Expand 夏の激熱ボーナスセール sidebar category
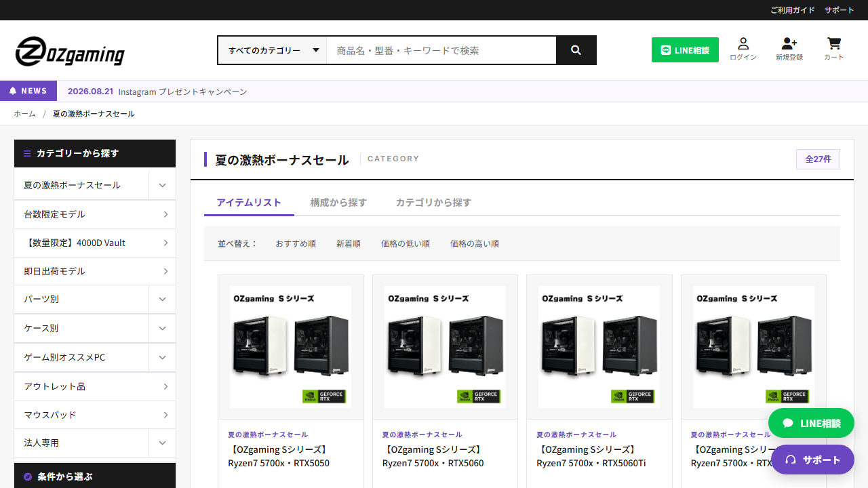This screenshot has width=868, height=488. [162, 185]
